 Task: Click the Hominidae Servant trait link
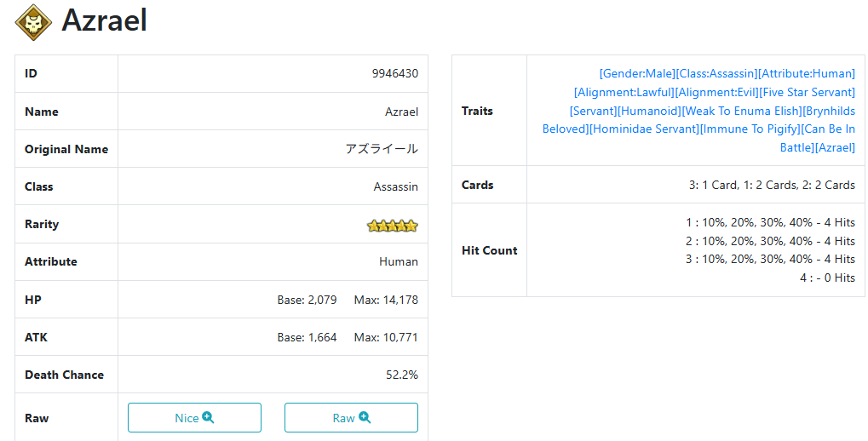644,129
